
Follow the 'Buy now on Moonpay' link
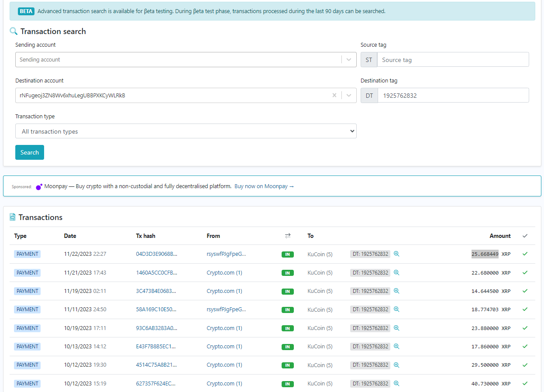point(264,186)
